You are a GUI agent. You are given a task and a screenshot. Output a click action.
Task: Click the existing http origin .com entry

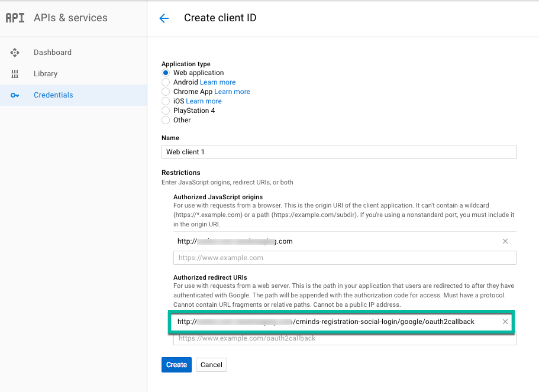click(x=235, y=241)
